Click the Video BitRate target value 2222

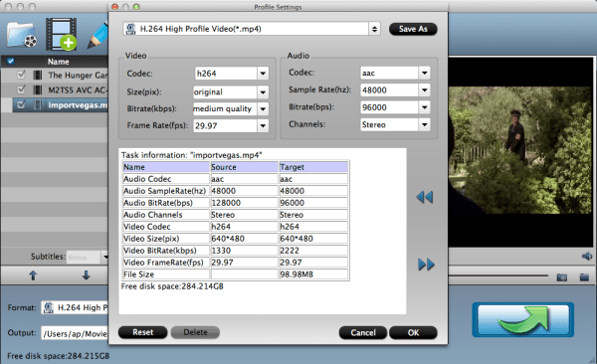pos(290,251)
